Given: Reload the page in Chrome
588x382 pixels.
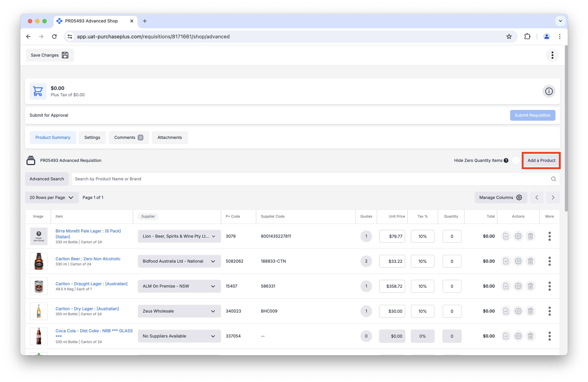Looking at the screenshot, I should (54, 37).
